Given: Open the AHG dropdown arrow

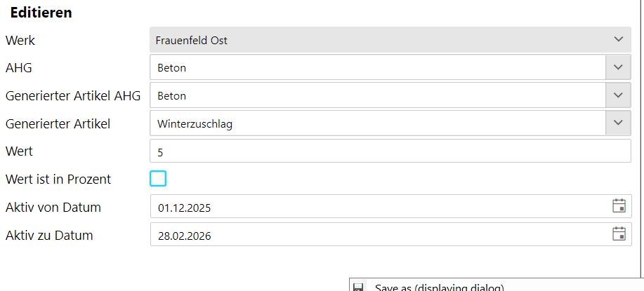Looking at the screenshot, I should pos(618,67).
